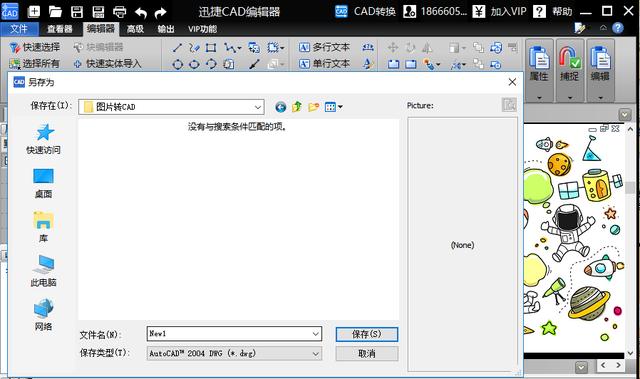
Task: Select the Arc drawing tool
Action: pyautogui.click(x=211, y=64)
